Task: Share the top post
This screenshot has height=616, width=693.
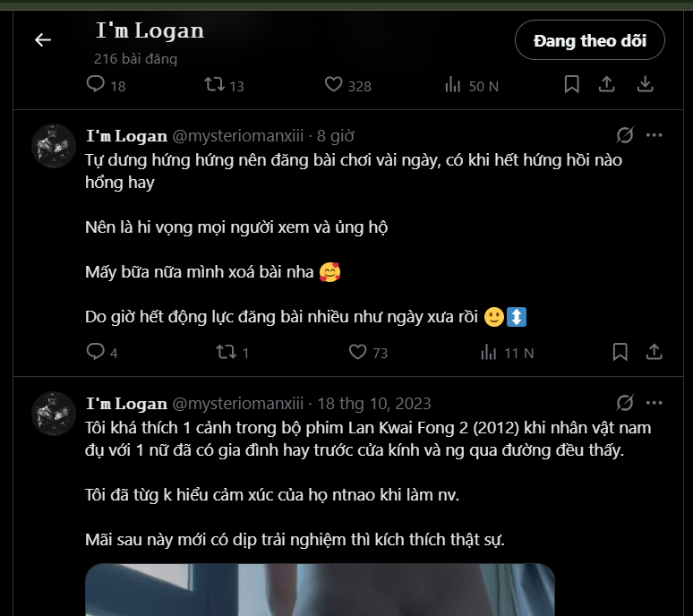Action: [x=607, y=84]
